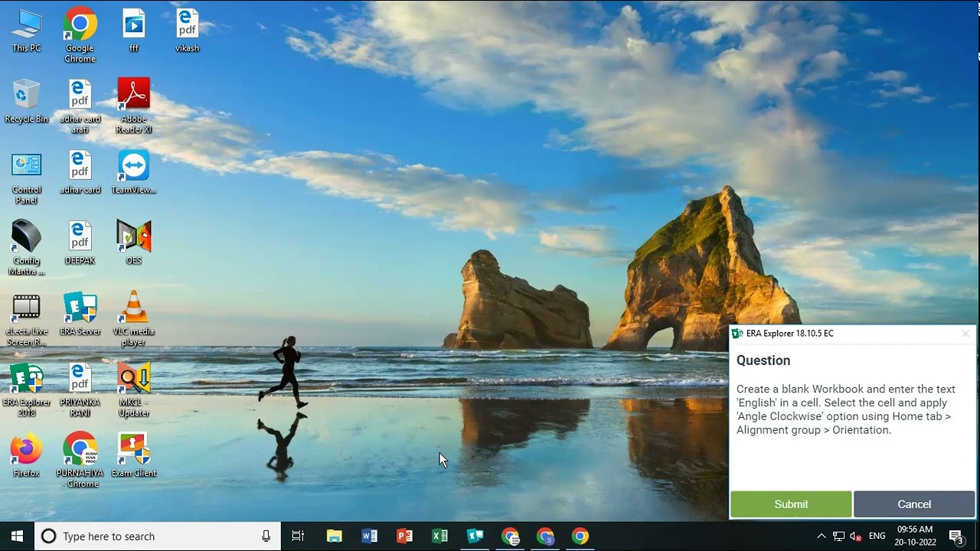Image resolution: width=980 pixels, height=551 pixels.
Task: Select the VLC media player shortcut
Action: [134, 319]
